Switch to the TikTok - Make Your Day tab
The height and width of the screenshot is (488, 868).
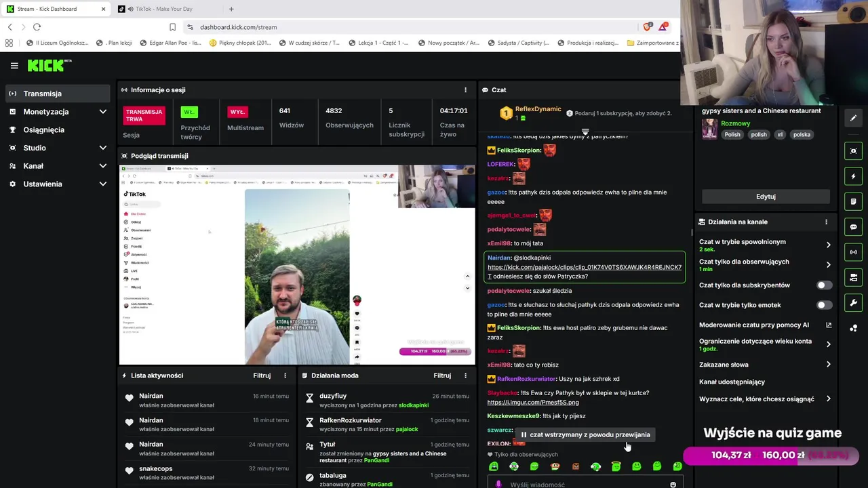163,9
